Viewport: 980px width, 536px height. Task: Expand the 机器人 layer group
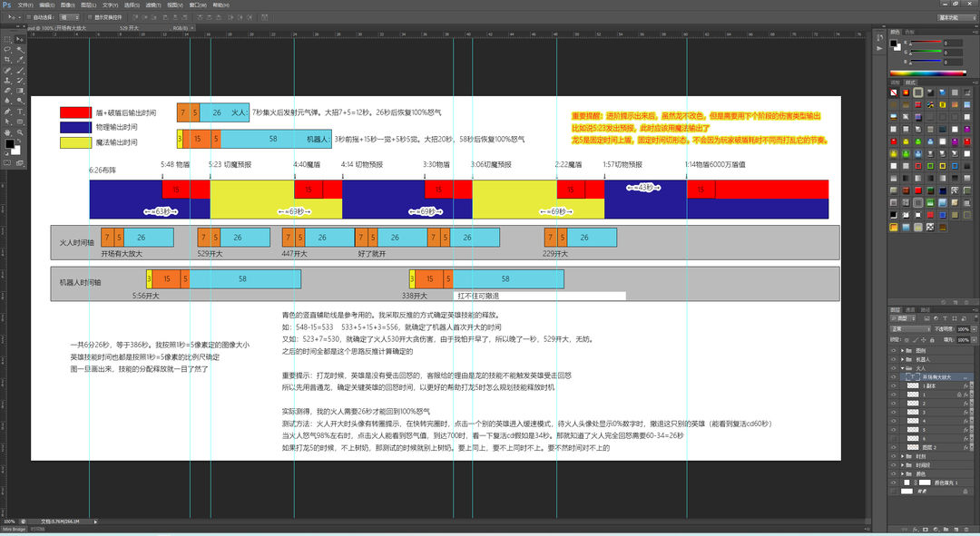[x=902, y=359]
